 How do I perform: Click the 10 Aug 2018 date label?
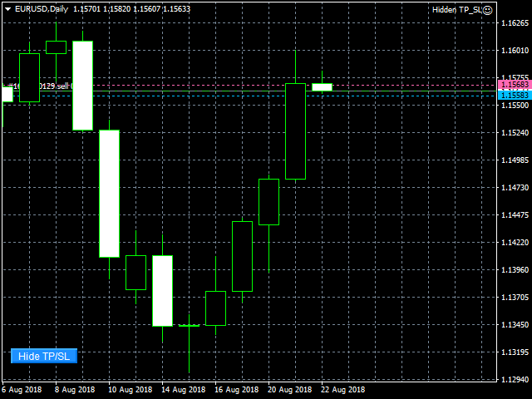[130, 390]
